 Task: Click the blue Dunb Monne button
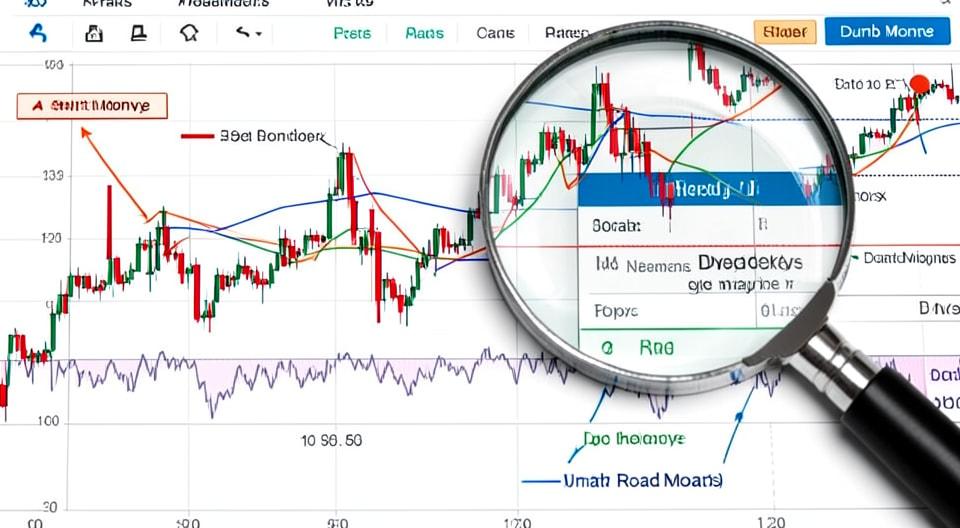[x=887, y=31]
